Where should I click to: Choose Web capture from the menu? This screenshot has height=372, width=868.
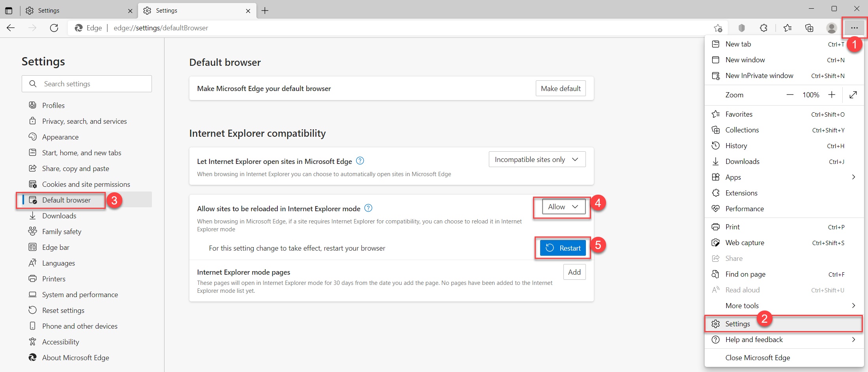784,243
